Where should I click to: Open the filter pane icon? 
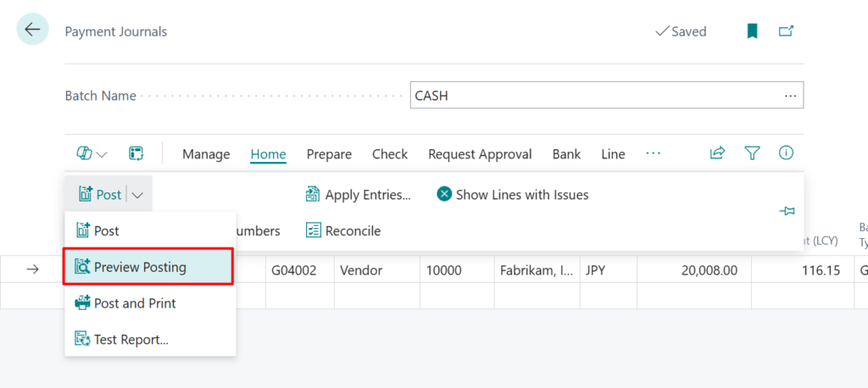point(752,153)
